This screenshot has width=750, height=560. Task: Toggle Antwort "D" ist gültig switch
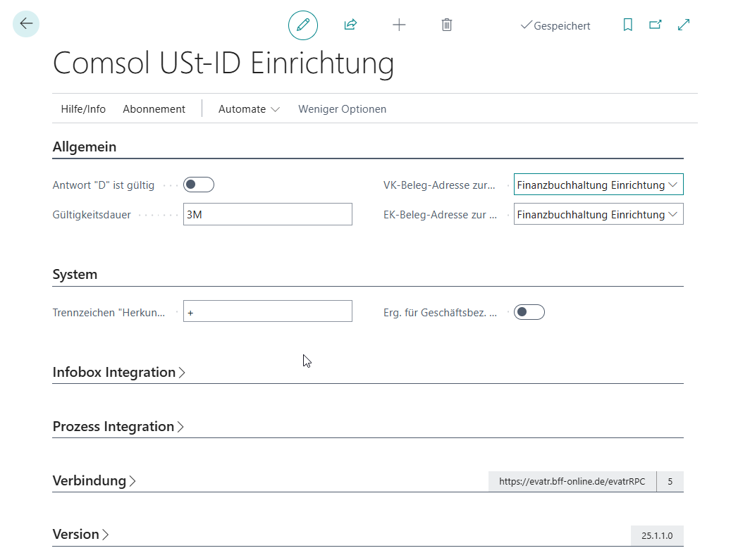point(199,185)
